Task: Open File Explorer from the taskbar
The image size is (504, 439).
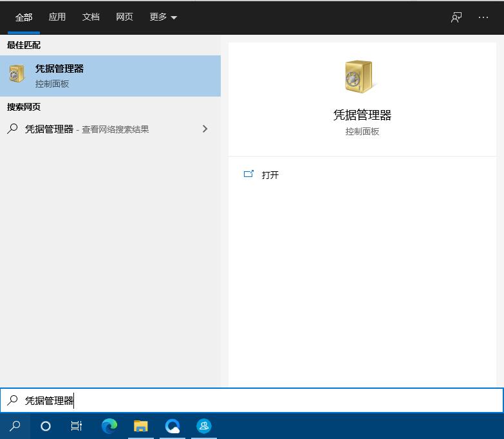Action: 141,425
